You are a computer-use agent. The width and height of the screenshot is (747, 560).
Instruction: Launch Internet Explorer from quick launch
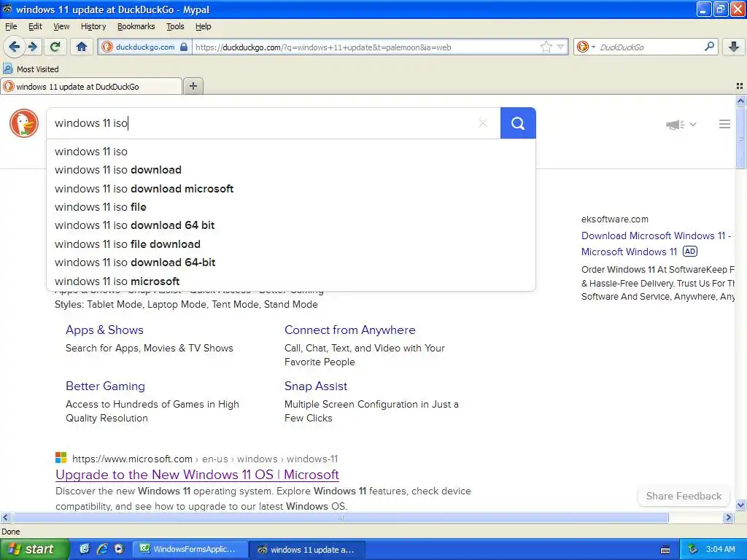pos(101,549)
